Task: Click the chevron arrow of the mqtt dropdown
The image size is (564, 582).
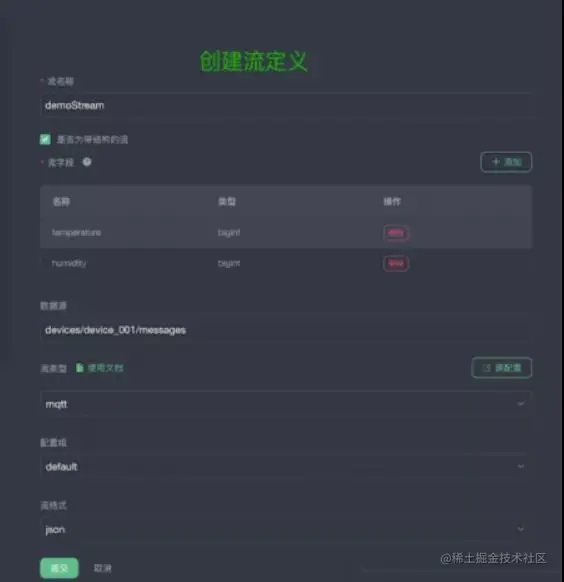Action: point(521,404)
